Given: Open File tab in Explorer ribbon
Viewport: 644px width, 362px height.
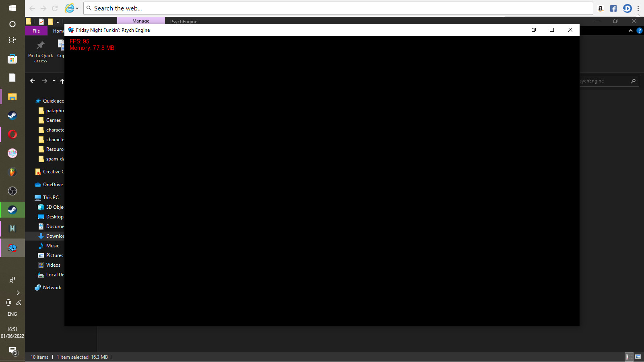Looking at the screenshot, I should [x=36, y=31].
